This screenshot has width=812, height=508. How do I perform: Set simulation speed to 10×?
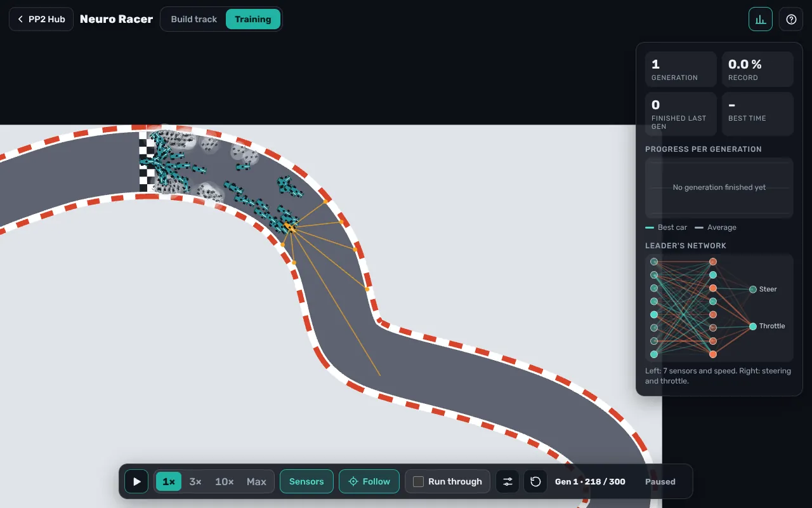pyautogui.click(x=225, y=481)
